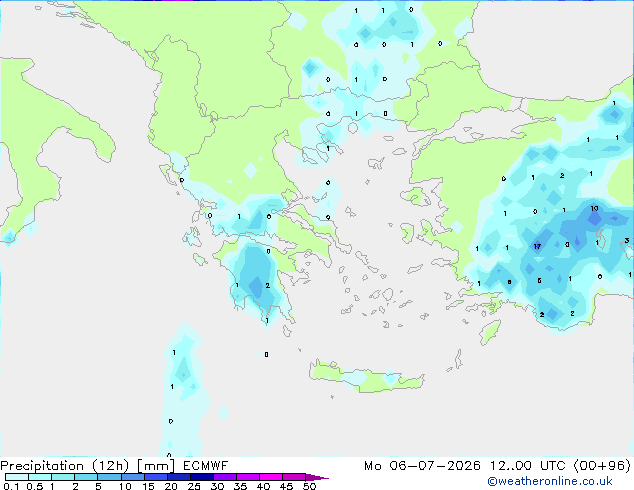Image resolution: width=634 pixels, height=490 pixels.
Task: Click the '17' precipitation value on the map
Action: tap(537, 246)
